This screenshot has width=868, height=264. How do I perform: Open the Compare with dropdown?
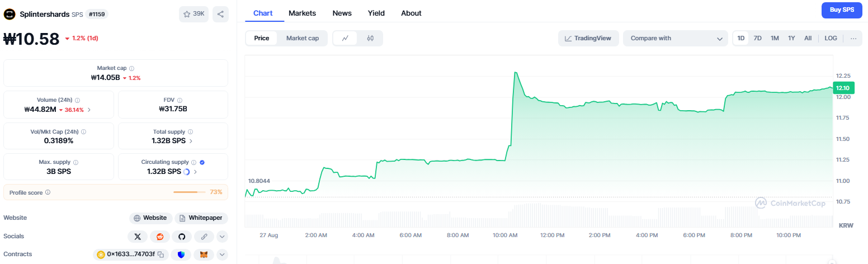coord(676,38)
